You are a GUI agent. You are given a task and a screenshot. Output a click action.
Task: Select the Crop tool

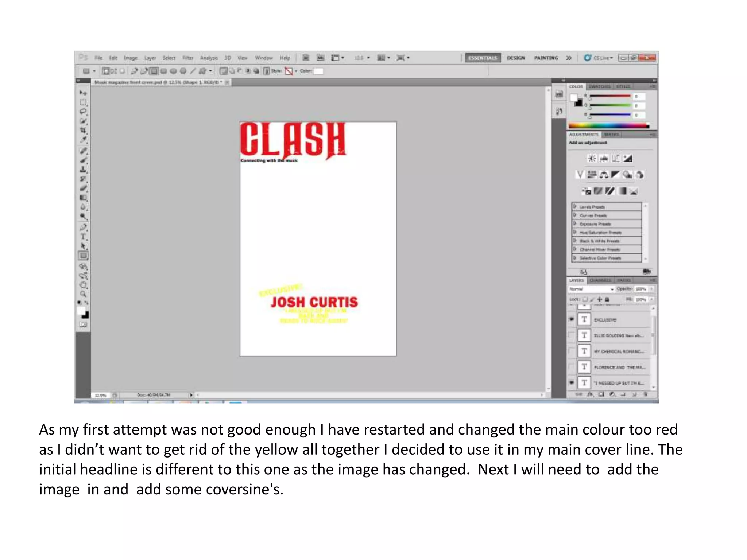[x=83, y=131]
